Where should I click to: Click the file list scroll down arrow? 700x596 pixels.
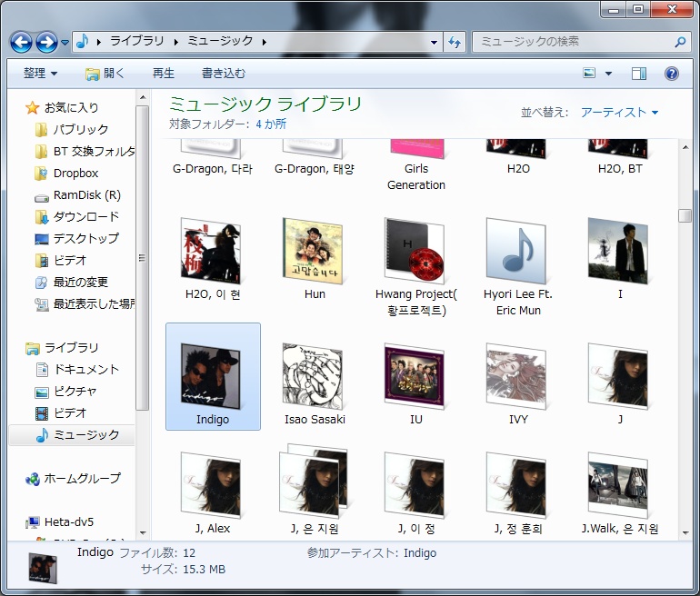coord(685,532)
